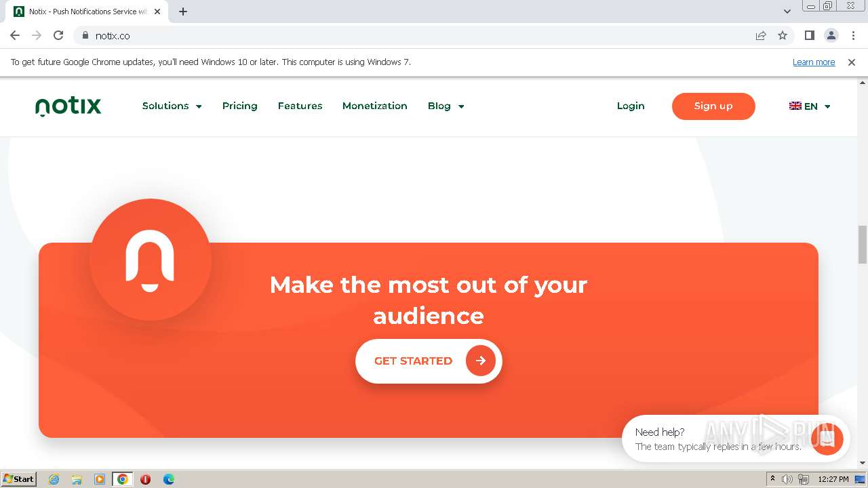868x488 pixels.
Task: Click the volume speaker tray icon
Action: click(x=787, y=479)
